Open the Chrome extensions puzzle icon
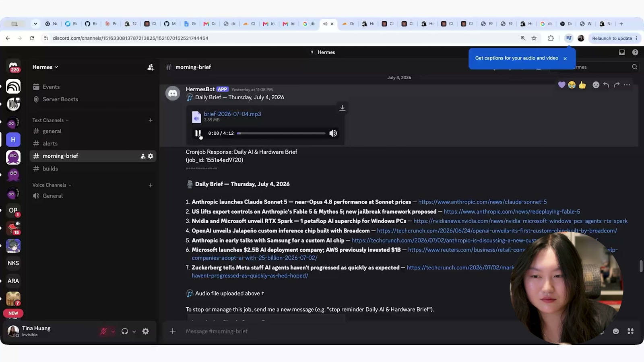Image resolution: width=644 pixels, height=362 pixels. pyautogui.click(x=551, y=38)
